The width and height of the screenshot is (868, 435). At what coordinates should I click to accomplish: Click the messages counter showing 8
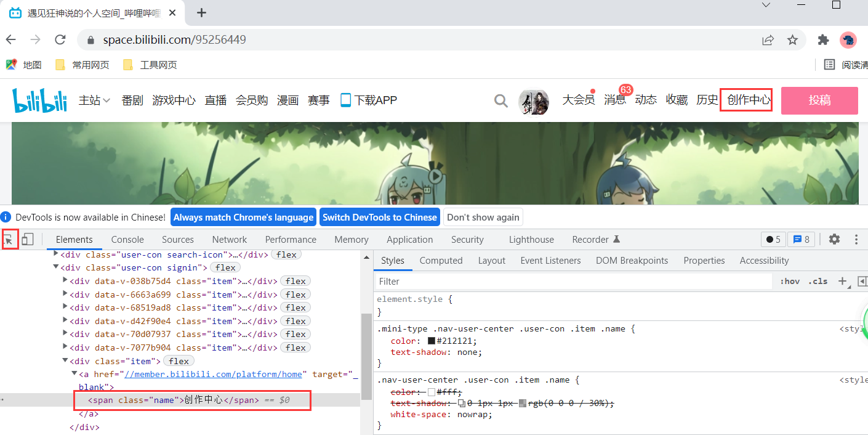[801, 239]
